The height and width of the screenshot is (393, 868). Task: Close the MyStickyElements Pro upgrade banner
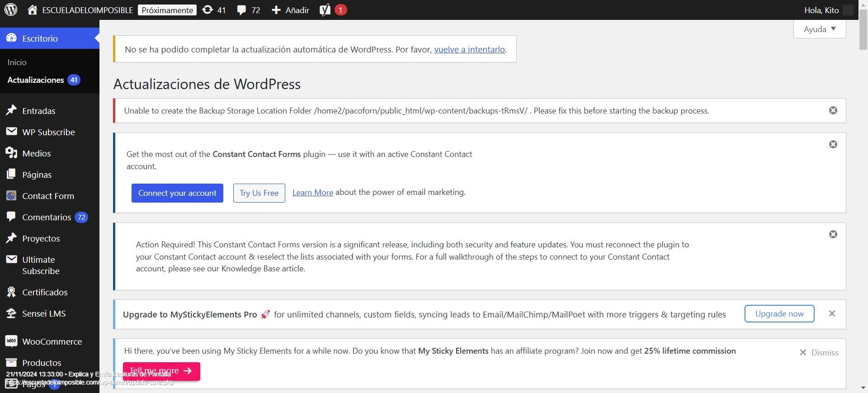coord(832,313)
